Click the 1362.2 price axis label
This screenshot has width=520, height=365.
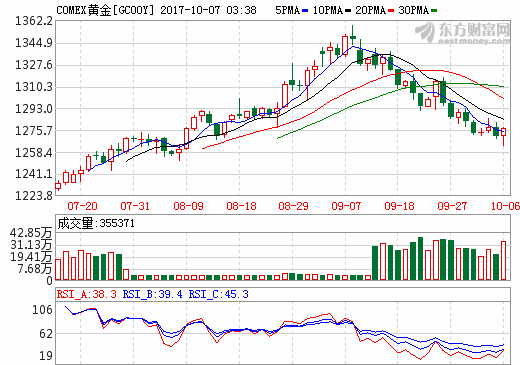tap(34, 21)
